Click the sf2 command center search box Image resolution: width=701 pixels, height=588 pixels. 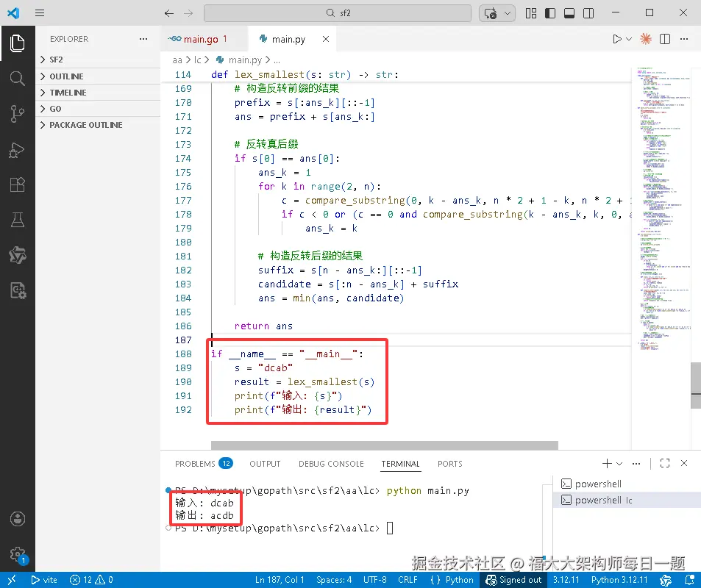coord(337,13)
